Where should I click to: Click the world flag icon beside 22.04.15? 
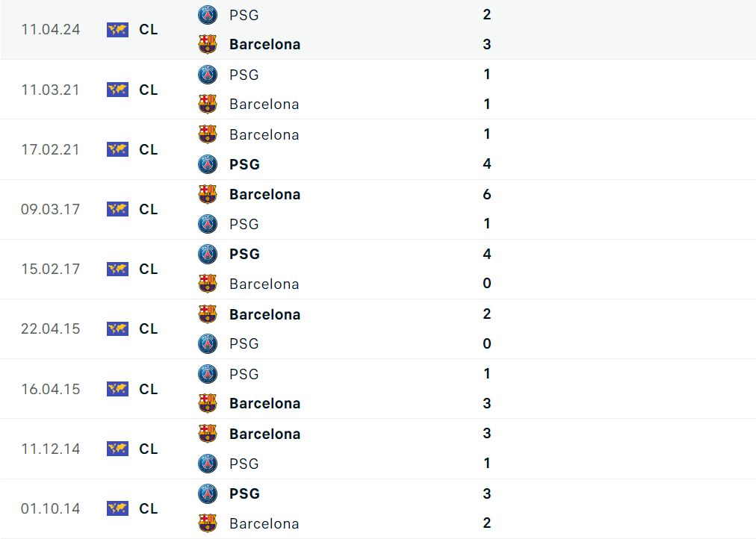pyautogui.click(x=117, y=328)
